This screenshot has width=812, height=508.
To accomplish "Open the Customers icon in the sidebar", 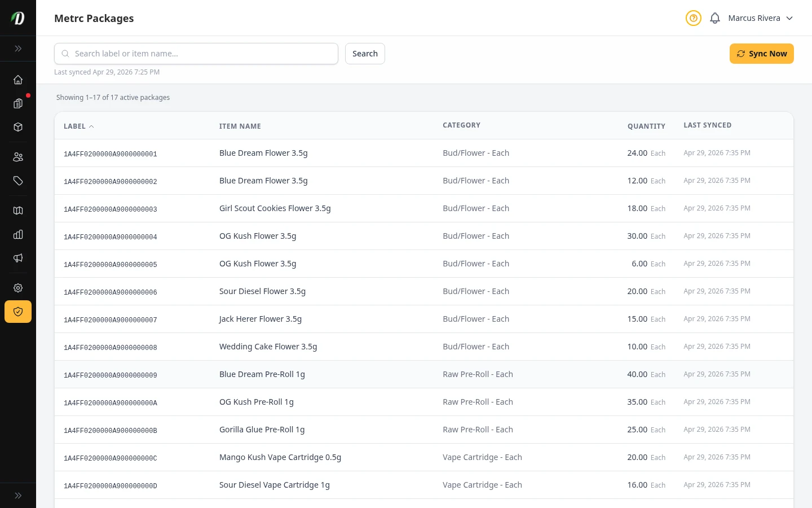I will (18, 157).
